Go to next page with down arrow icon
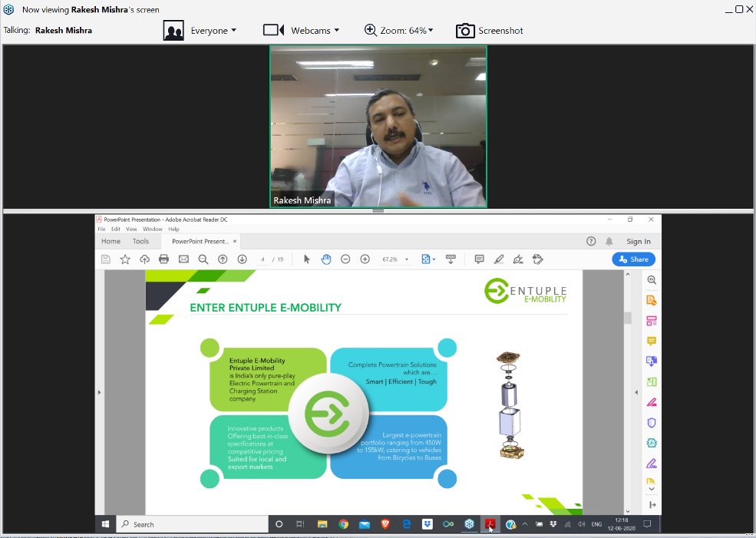The image size is (756, 538). [x=242, y=259]
